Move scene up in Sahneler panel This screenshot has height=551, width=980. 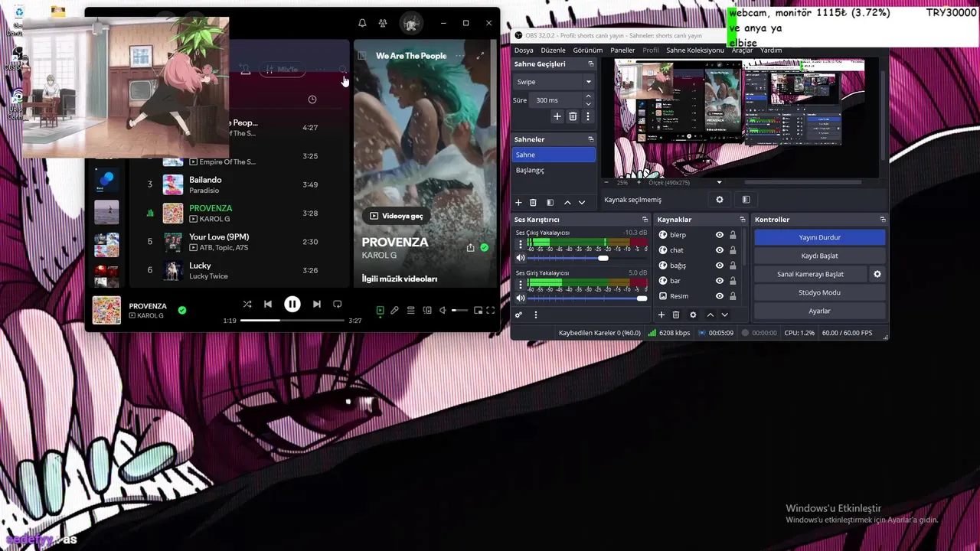point(567,202)
